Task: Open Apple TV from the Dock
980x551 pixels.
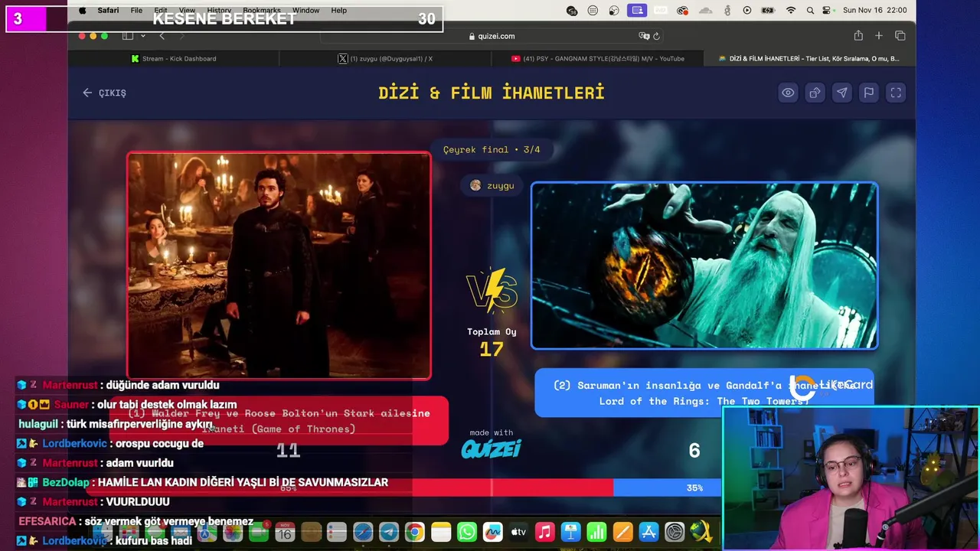Action: [x=518, y=532]
